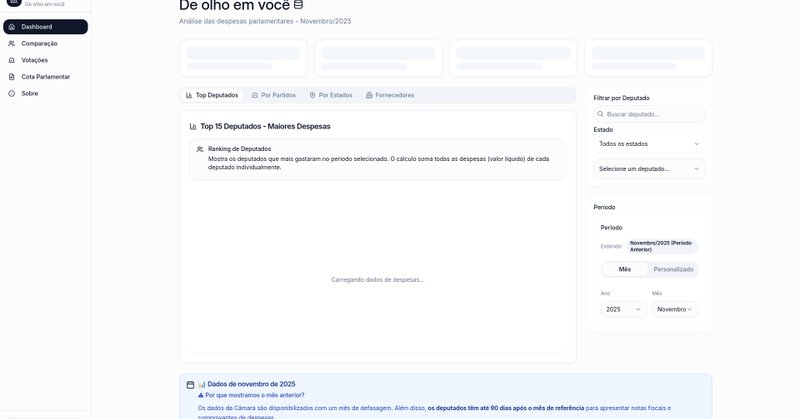Open the Selecione um deputado dropdown

649,169
